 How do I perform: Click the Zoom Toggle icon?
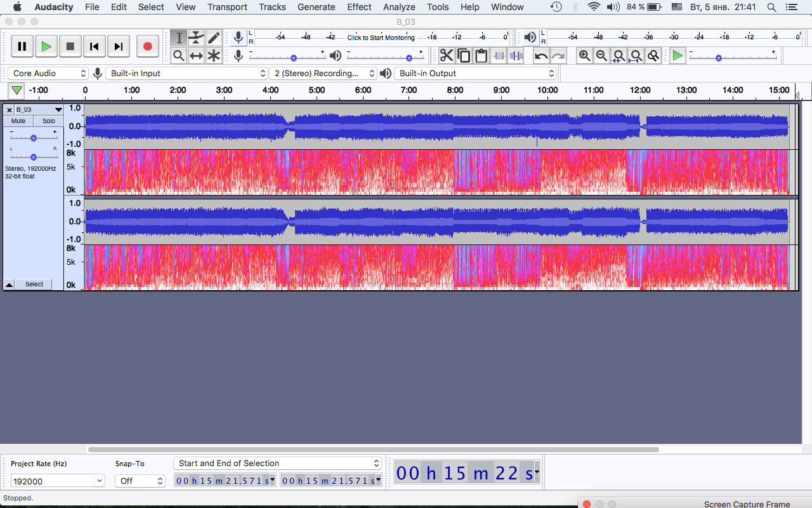pos(653,56)
